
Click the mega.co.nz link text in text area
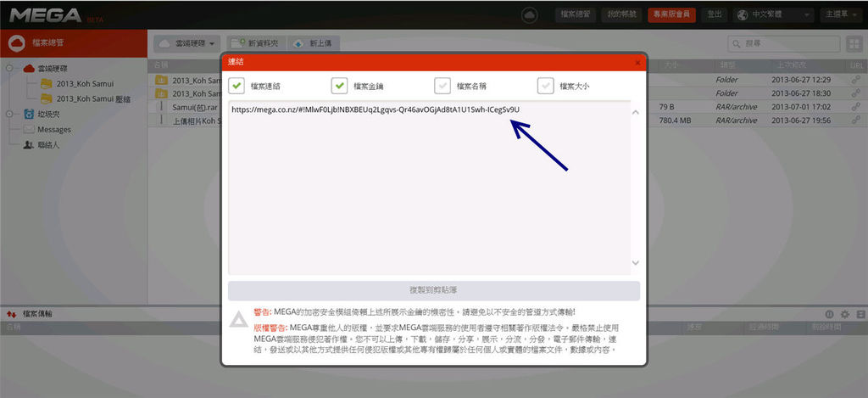tap(376, 109)
